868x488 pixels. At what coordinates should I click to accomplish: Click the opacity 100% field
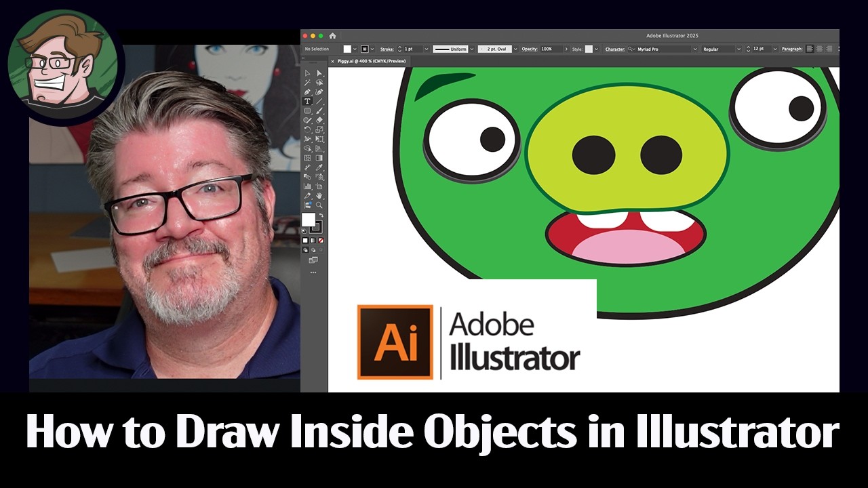(x=550, y=49)
